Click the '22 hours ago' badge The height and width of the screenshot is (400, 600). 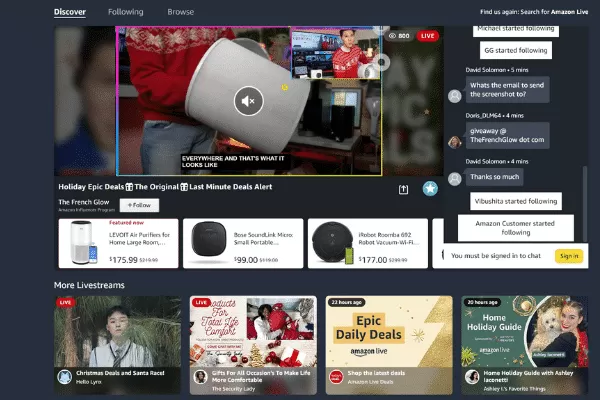click(x=347, y=302)
